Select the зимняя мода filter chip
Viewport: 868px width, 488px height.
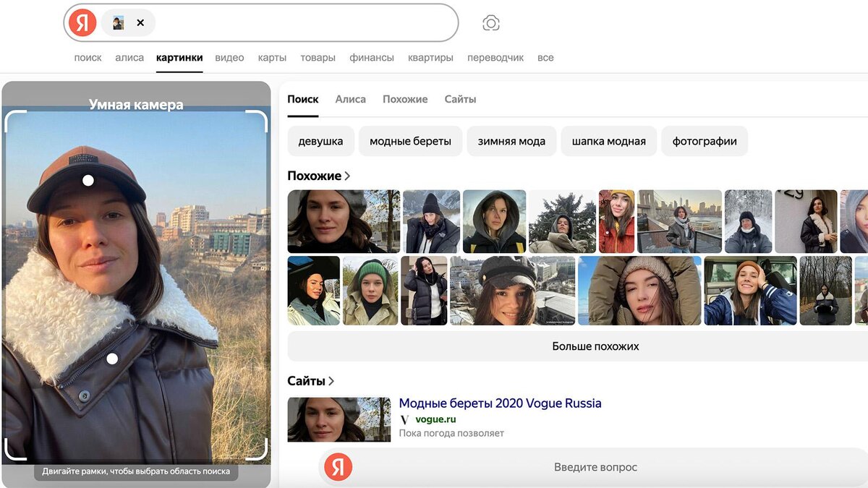tap(511, 141)
